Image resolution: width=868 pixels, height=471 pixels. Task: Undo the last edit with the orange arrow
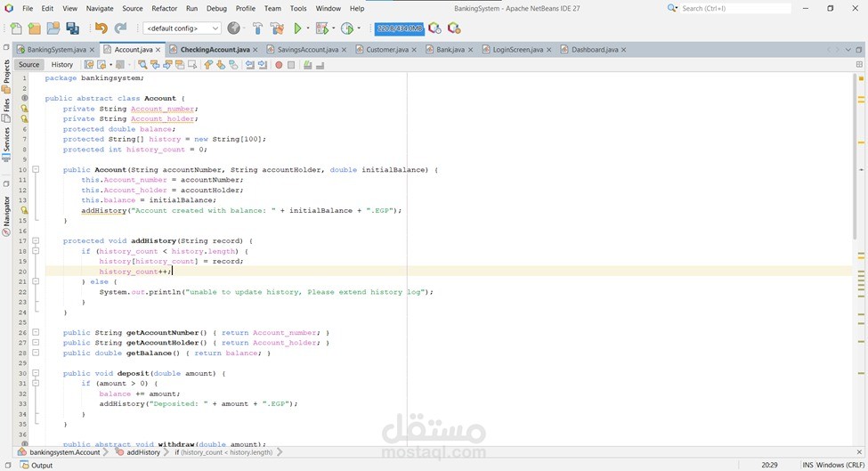[101, 28]
